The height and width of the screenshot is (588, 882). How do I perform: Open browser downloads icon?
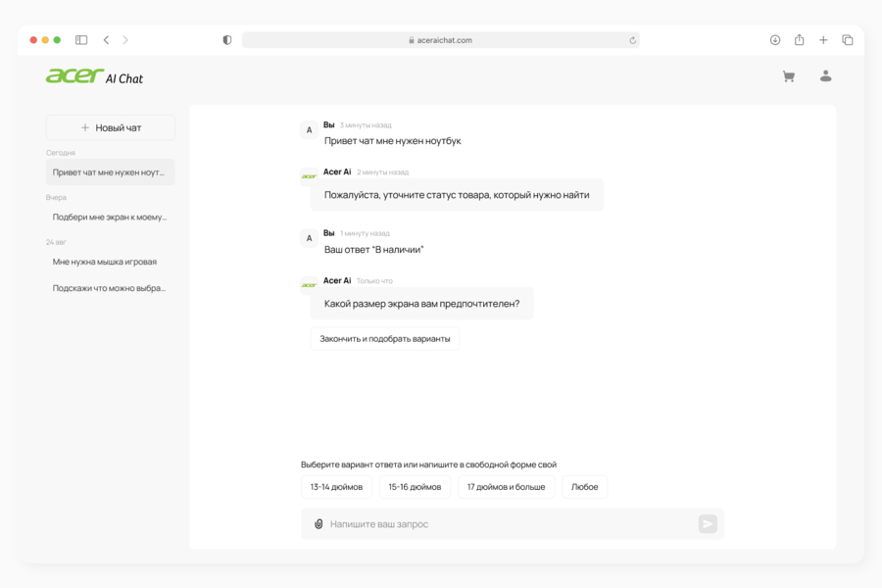pos(775,40)
